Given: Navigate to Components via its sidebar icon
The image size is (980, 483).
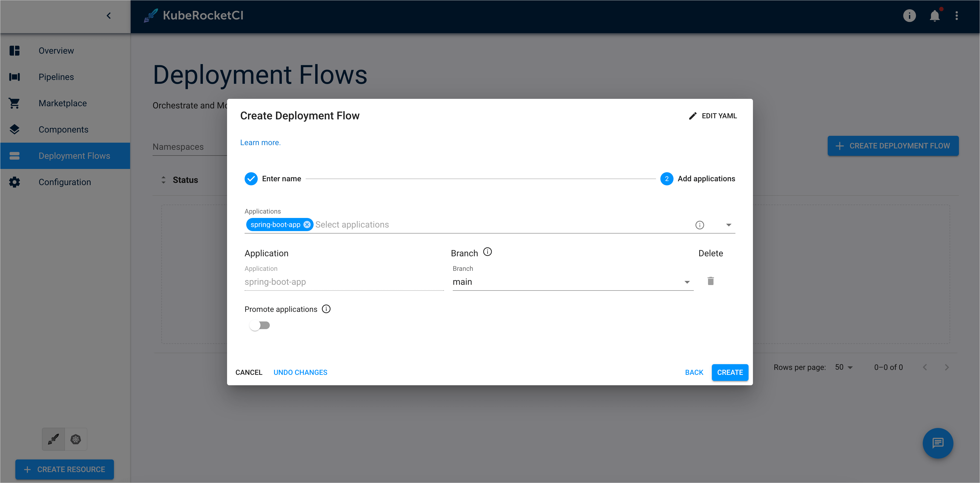Looking at the screenshot, I should click(x=14, y=129).
